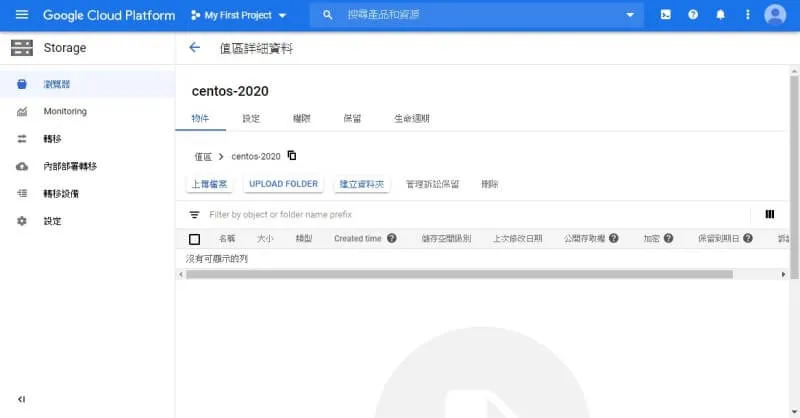
Task: Click the 公開存取權 column header
Action: coord(585,238)
